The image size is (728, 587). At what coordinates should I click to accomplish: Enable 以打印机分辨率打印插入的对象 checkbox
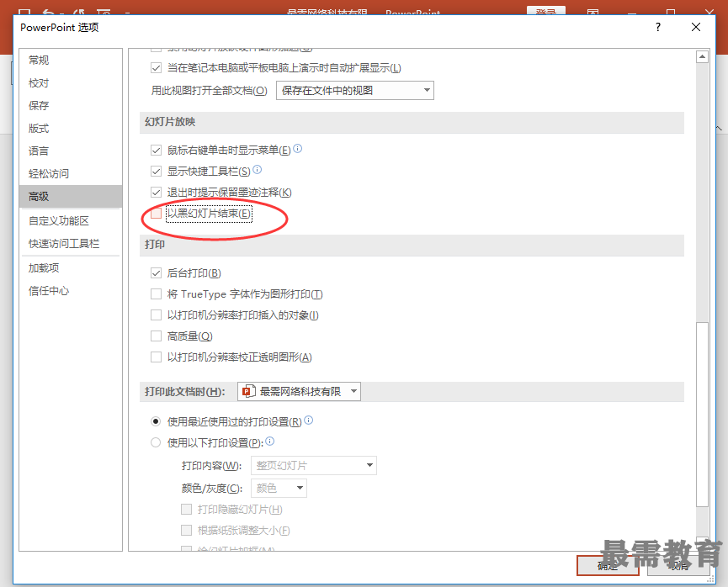pos(156,315)
